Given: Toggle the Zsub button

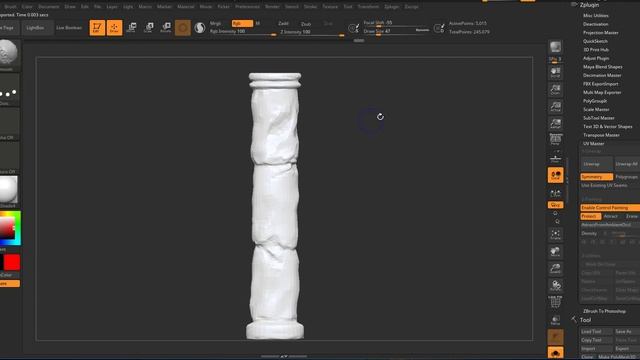Looking at the screenshot, I should (x=306, y=24).
